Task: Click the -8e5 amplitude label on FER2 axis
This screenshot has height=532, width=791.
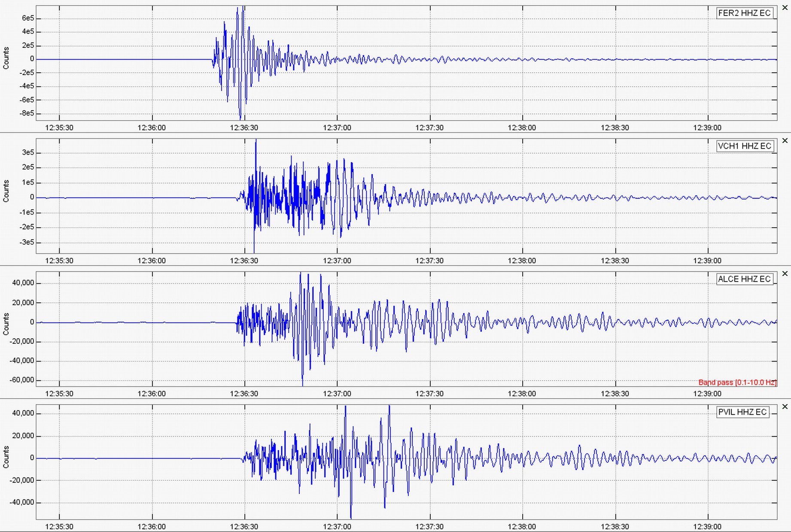Action: [x=27, y=113]
